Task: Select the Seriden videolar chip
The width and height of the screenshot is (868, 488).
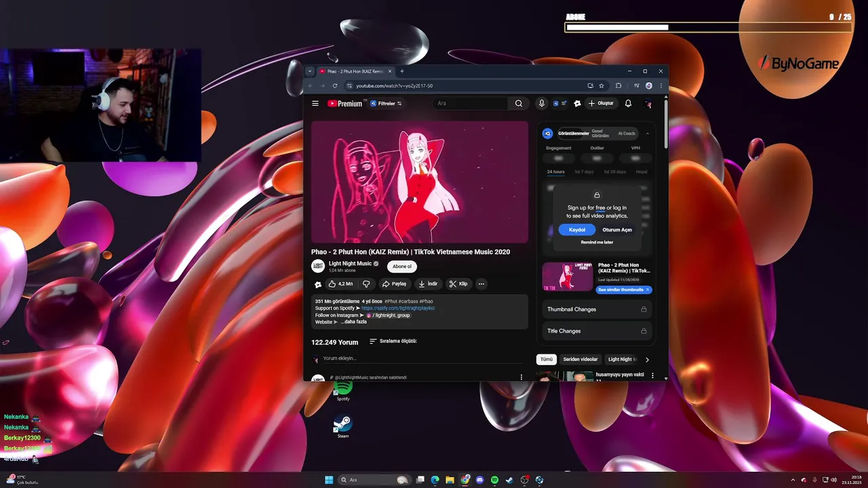Action: [x=580, y=359]
